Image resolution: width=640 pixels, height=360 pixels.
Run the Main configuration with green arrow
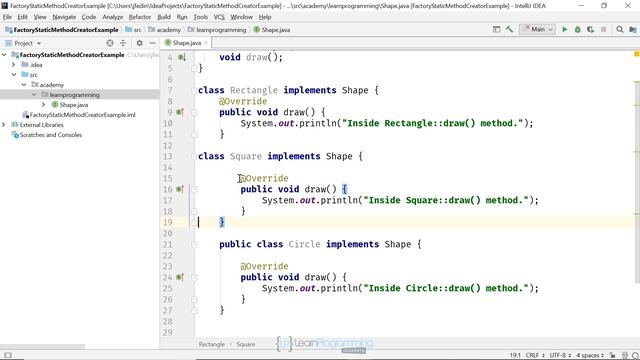coord(564,29)
